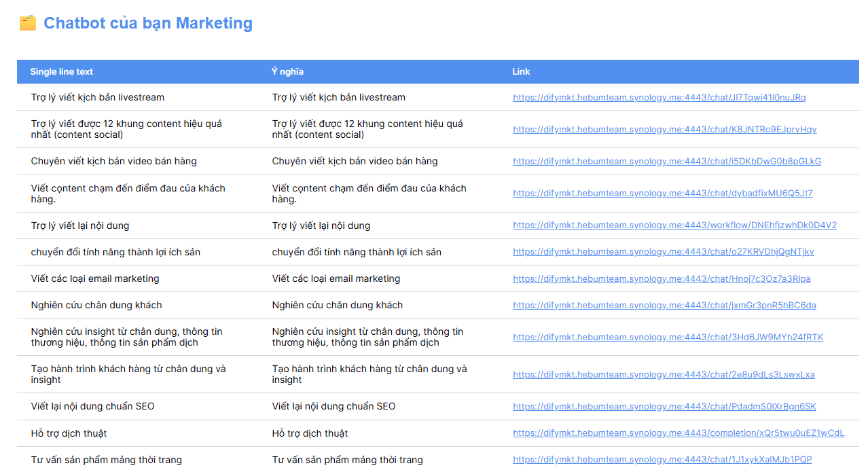Image resolution: width=868 pixels, height=474 pixels.
Task: Open the livestream script assistant chat link
Action: pos(659,98)
